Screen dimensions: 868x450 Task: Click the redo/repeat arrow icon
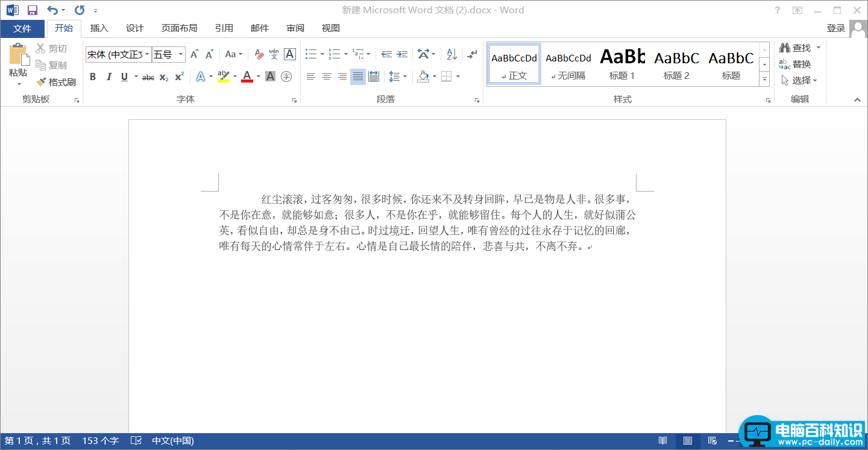(x=80, y=10)
